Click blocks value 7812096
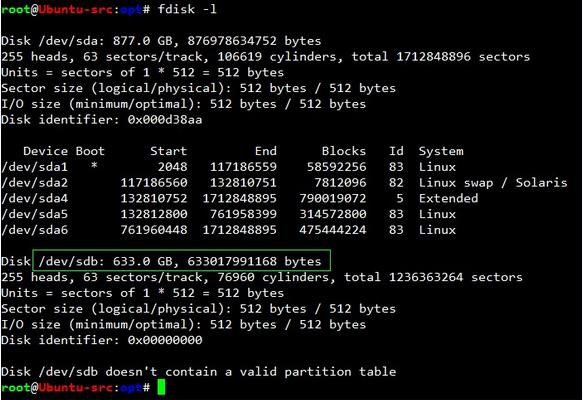 tap(340, 183)
